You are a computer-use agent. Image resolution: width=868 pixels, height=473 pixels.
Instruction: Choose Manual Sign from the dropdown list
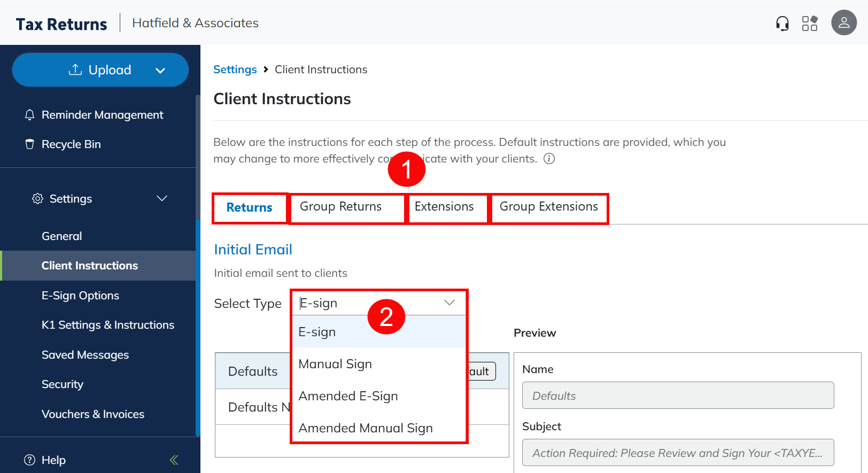[335, 364]
